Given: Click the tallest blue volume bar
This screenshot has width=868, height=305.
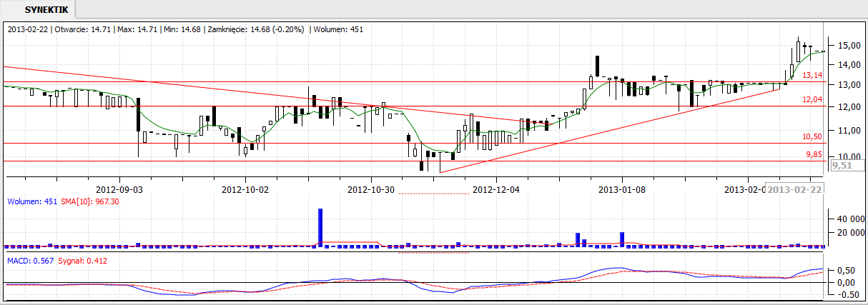Looking at the screenshot, I should point(320,228).
